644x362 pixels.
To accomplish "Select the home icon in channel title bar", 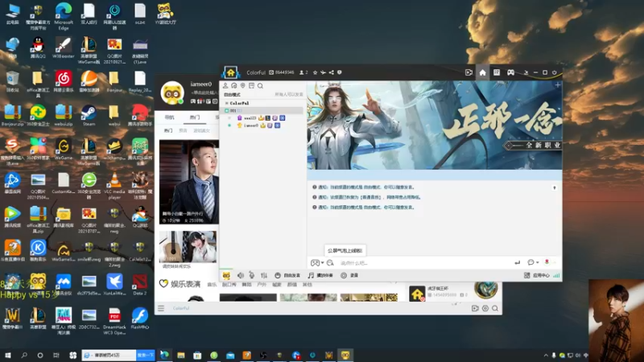I will pos(482,72).
